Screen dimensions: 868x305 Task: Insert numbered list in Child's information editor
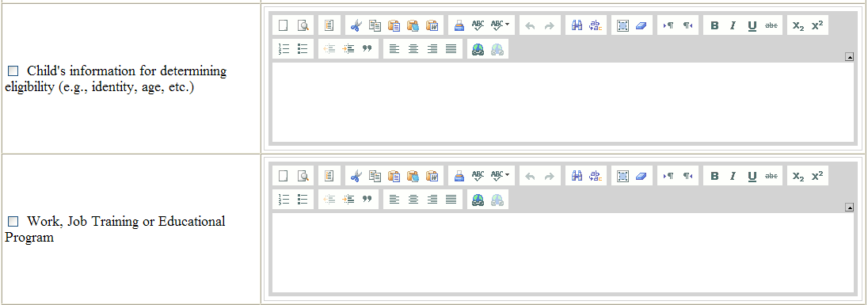click(284, 48)
